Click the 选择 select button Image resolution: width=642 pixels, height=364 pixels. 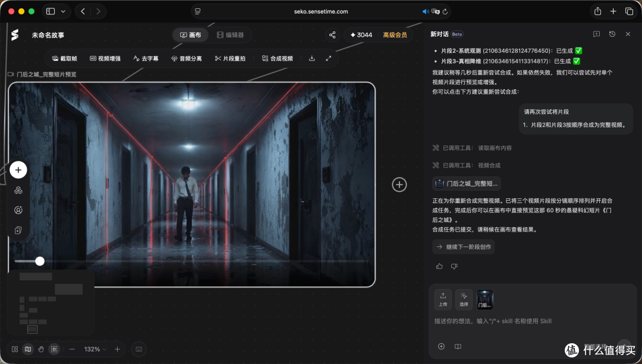coord(464,299)
